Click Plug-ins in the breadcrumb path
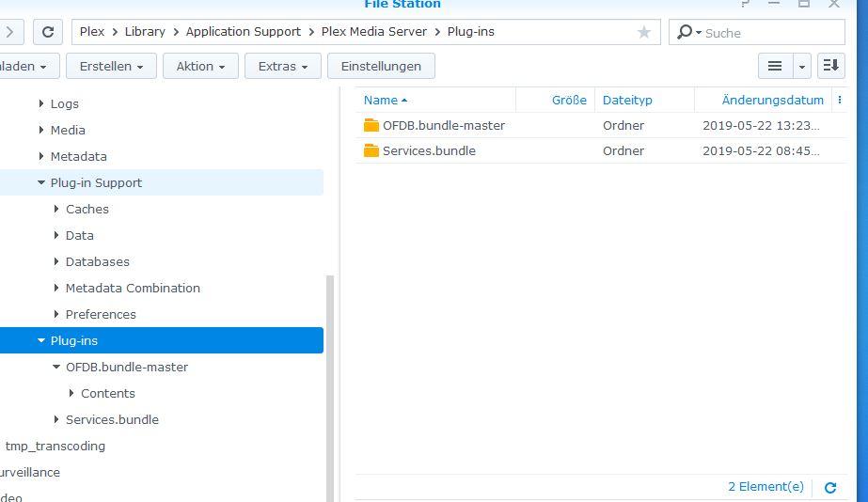The width and height of the screenshot is (868, 502). coord(470,32)
